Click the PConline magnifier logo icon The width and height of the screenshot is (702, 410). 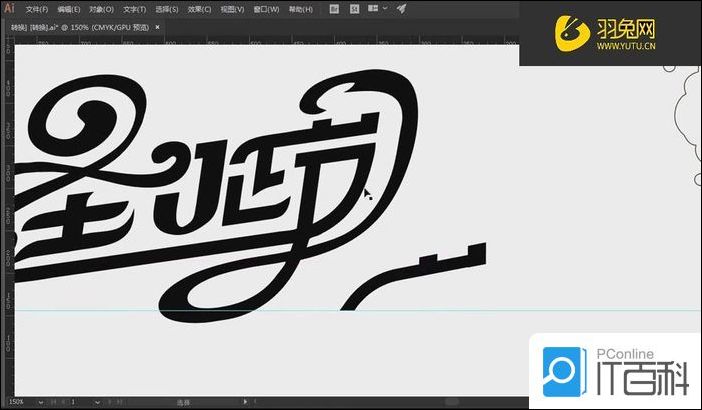(565, 370)
